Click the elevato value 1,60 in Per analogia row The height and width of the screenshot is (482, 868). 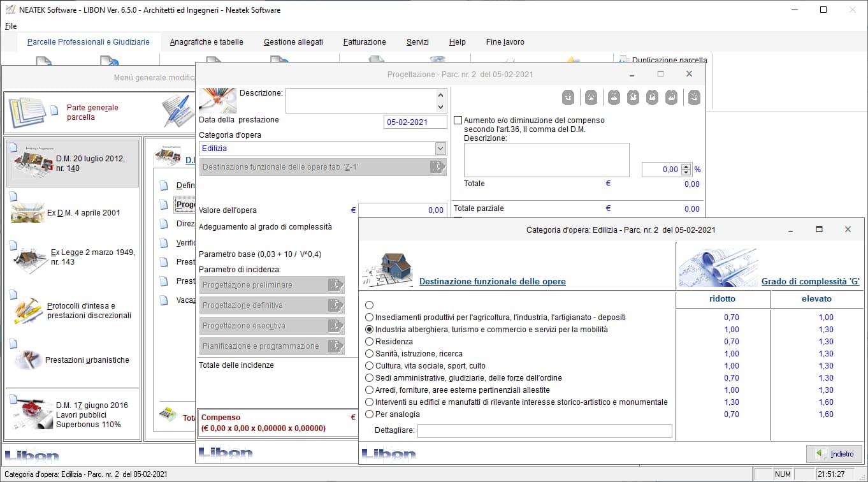click(x=826, y=414)
